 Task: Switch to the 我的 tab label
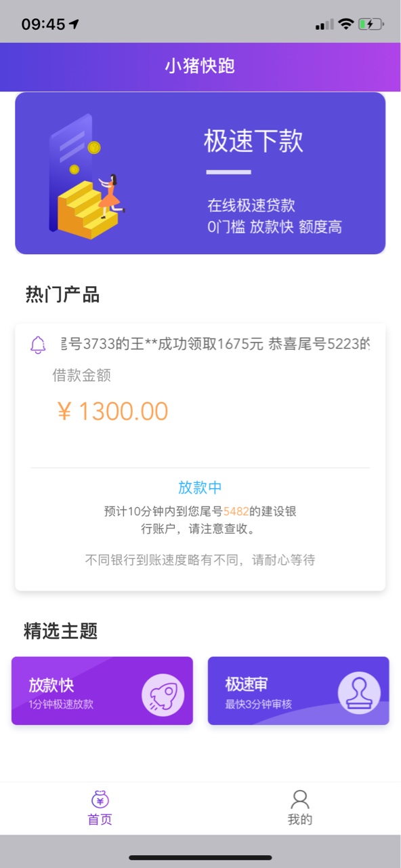pos(299,819)
